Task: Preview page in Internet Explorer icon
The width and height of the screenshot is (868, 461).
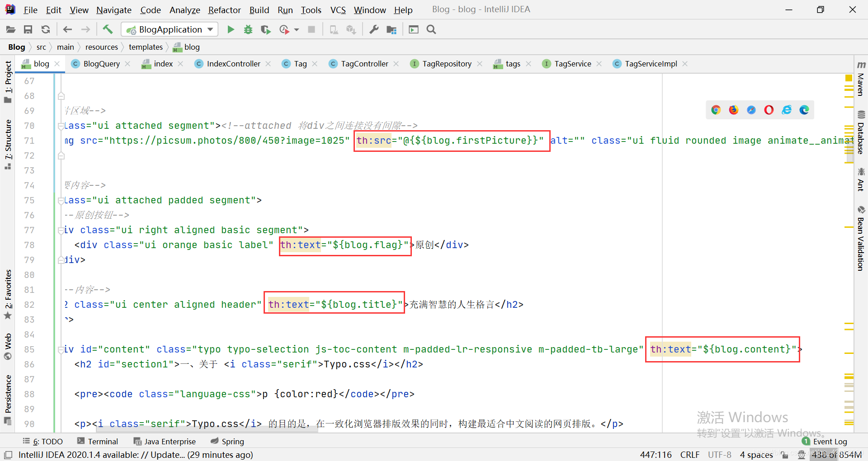Action: coord(787,110)
